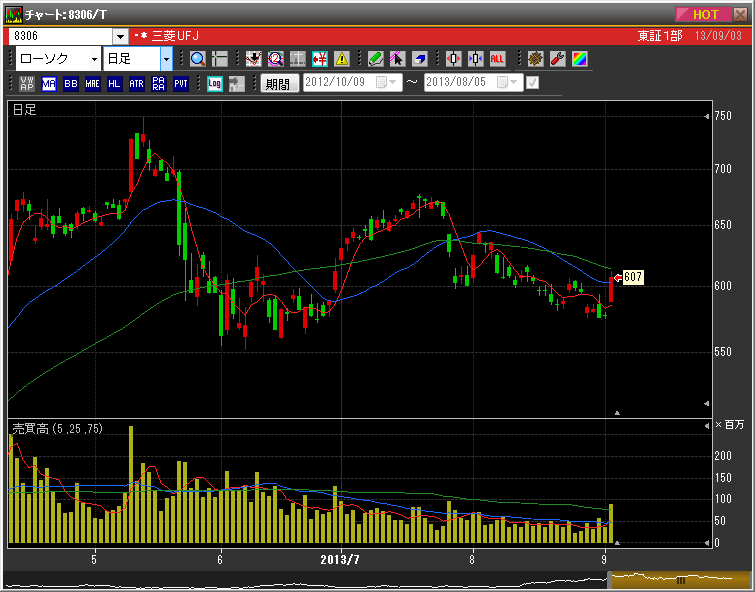Screen dimensions: 755x592
Task: Select the green pencil drawing tool
Action: [375, 59]
